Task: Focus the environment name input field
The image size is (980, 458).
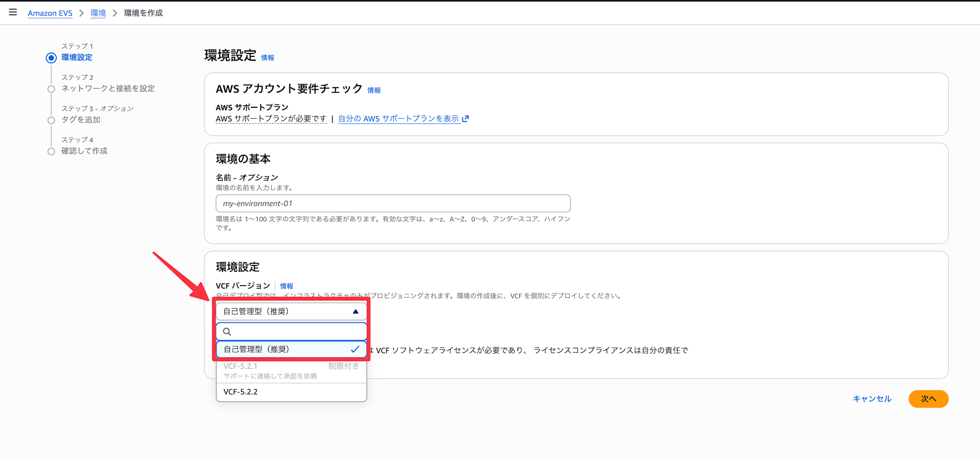Action: (x=393, y=203)
